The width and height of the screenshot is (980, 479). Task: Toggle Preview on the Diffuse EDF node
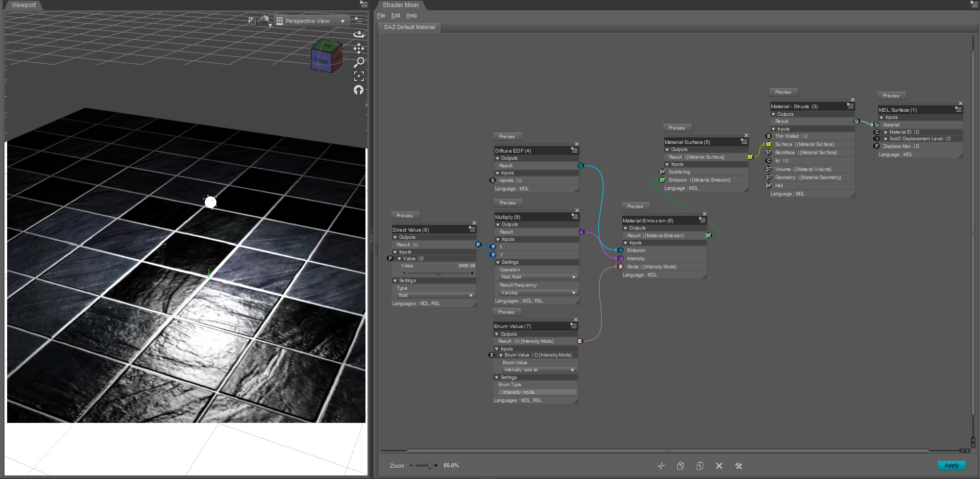coord(507,137)
